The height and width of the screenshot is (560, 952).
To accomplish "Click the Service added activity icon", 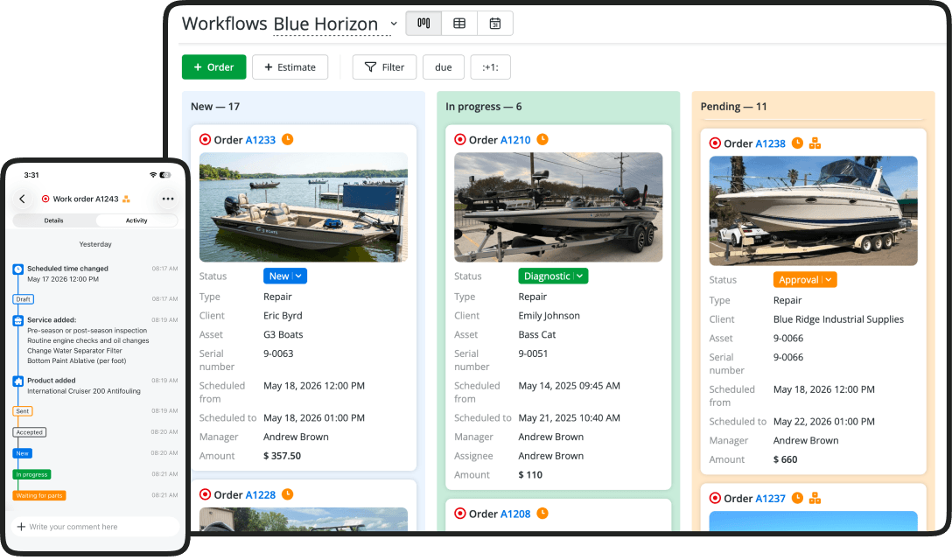I will (18, 321).
